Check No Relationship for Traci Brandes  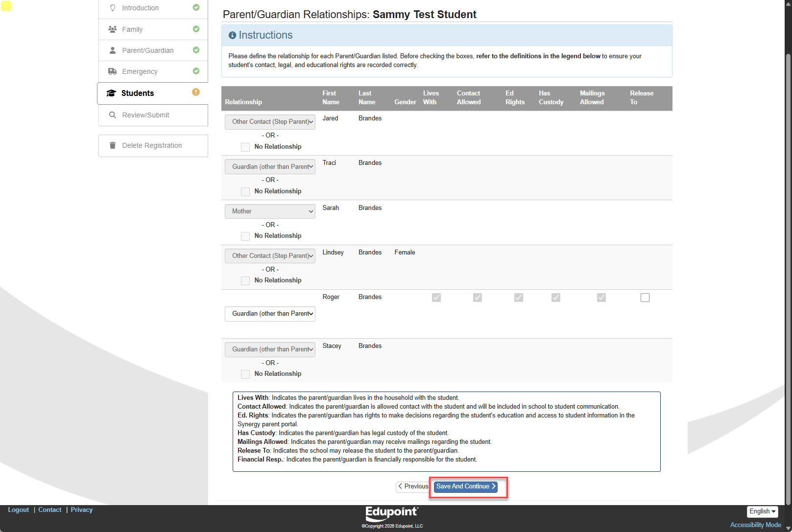(245, 191)
